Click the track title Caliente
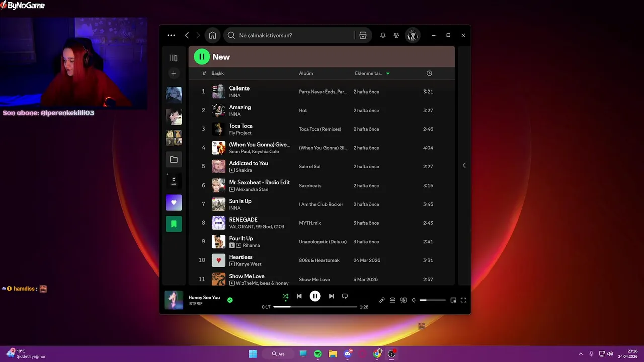This screenshot has height=362, width=644. (x=239, y=88)
